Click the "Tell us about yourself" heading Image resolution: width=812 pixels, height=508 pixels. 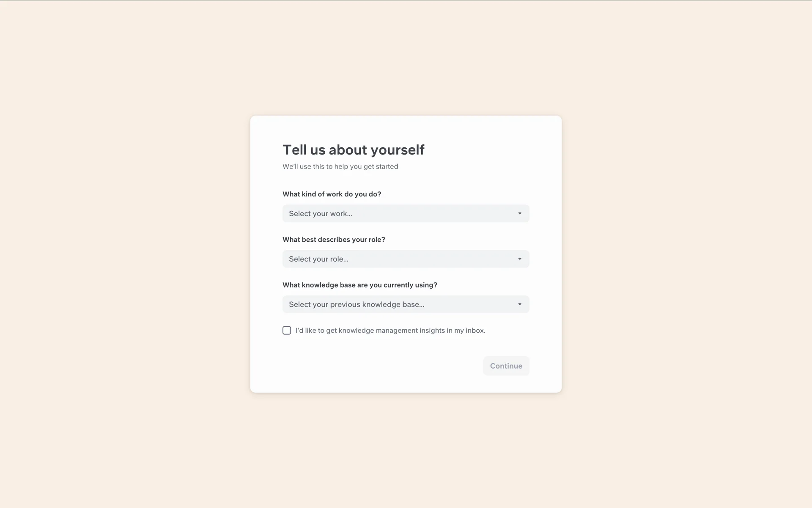pyautogui.click(x=353, y=150)
